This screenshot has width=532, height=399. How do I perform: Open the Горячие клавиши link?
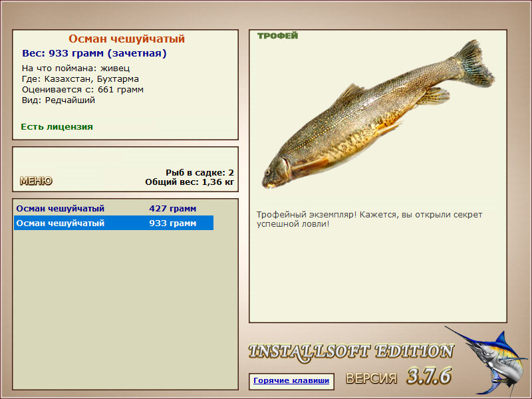[x=291, y=380]
